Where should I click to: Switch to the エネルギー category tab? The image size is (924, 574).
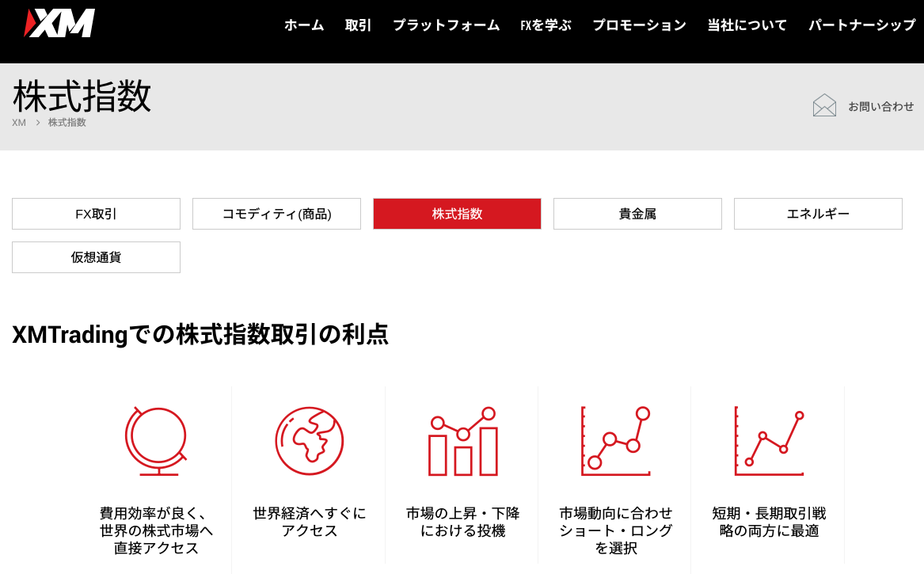coord(818,214)
